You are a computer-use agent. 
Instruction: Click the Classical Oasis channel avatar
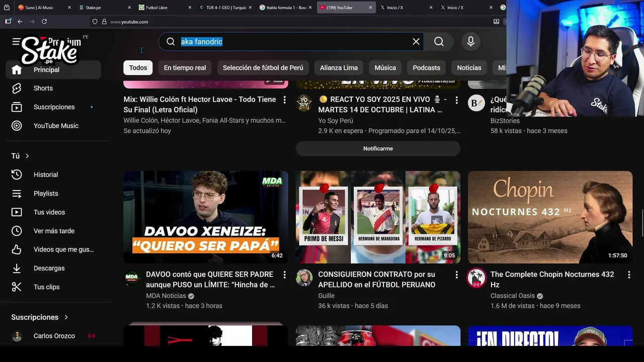(x=476, y=278)
